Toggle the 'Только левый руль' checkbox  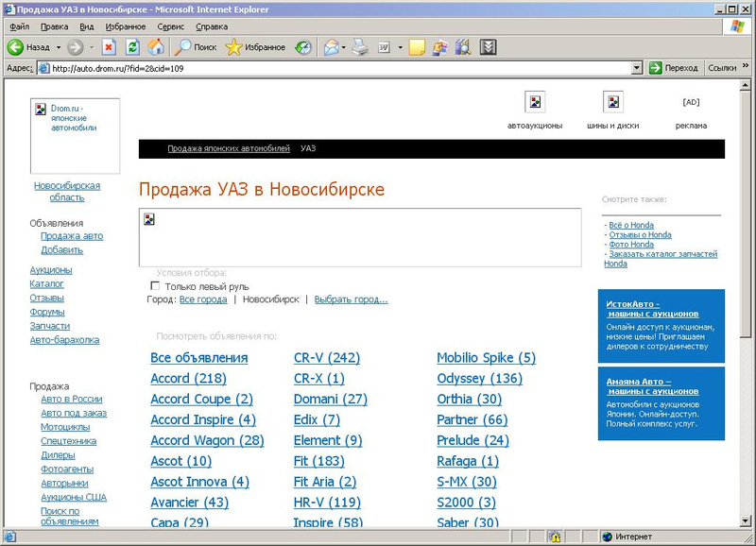156,285
